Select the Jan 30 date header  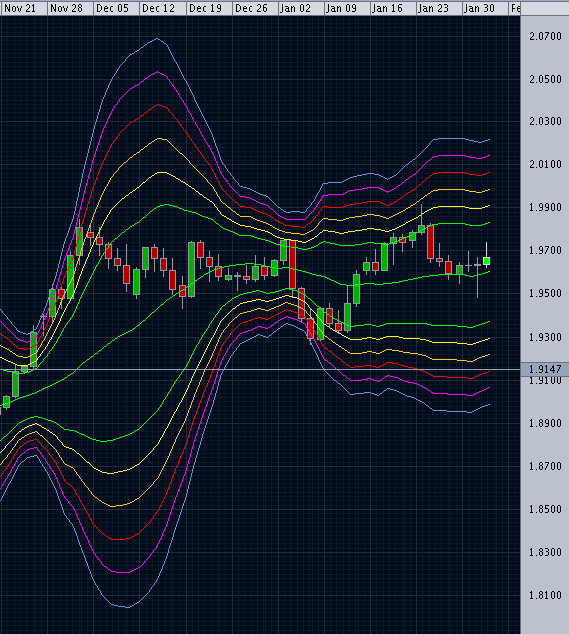point(479,8)
